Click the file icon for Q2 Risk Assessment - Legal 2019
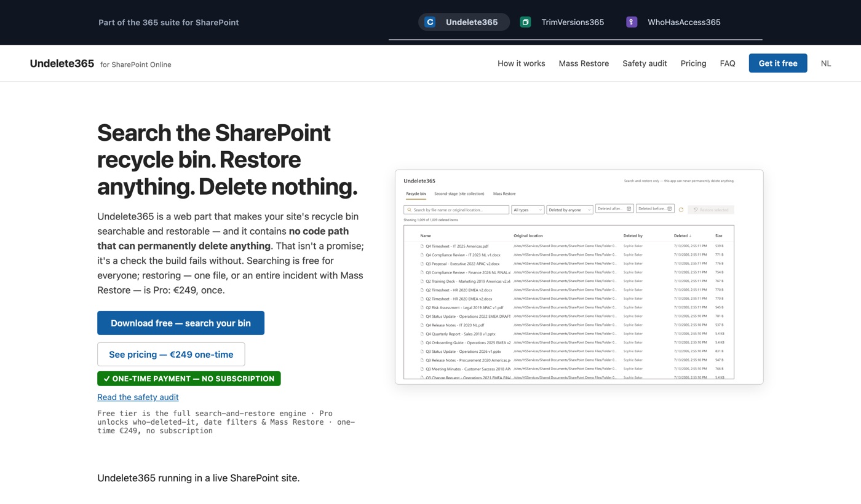Viewport: 861px width, 504px height. click(422, 307)
